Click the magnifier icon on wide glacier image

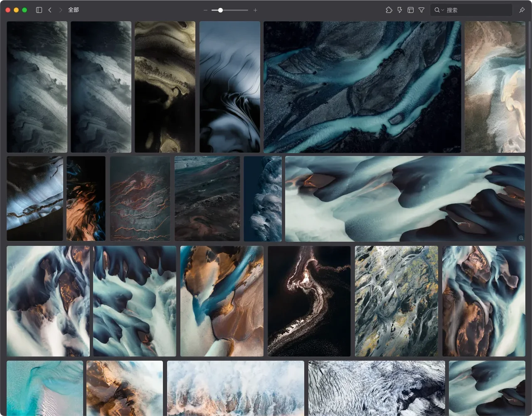coord(521,238)
